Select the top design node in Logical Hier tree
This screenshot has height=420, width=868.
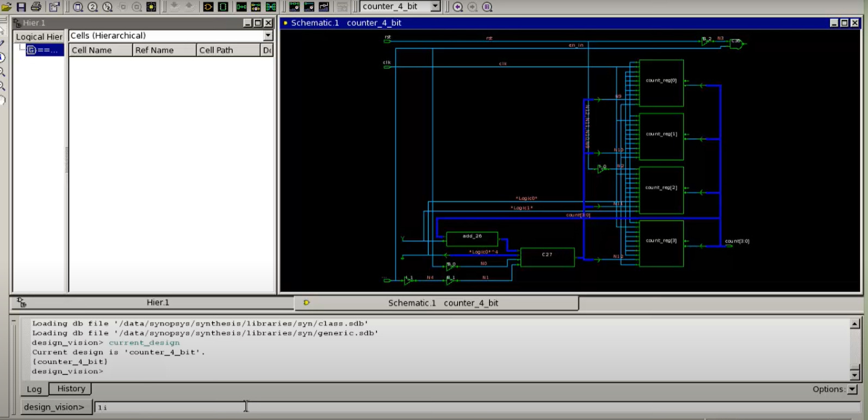[45, 50]
